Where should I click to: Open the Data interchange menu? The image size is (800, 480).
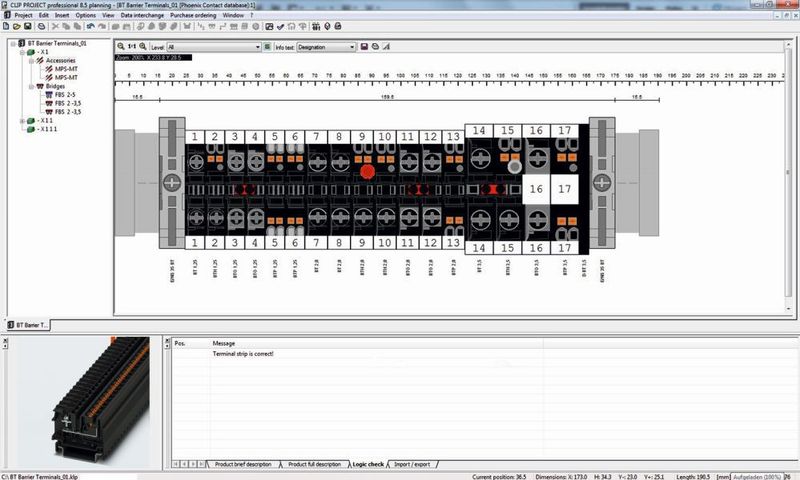pos(142,15)
